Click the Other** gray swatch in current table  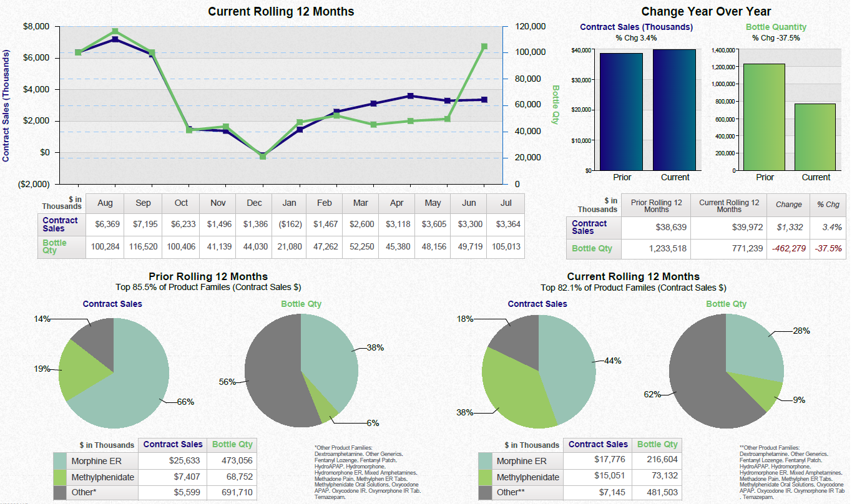point(485,492)
